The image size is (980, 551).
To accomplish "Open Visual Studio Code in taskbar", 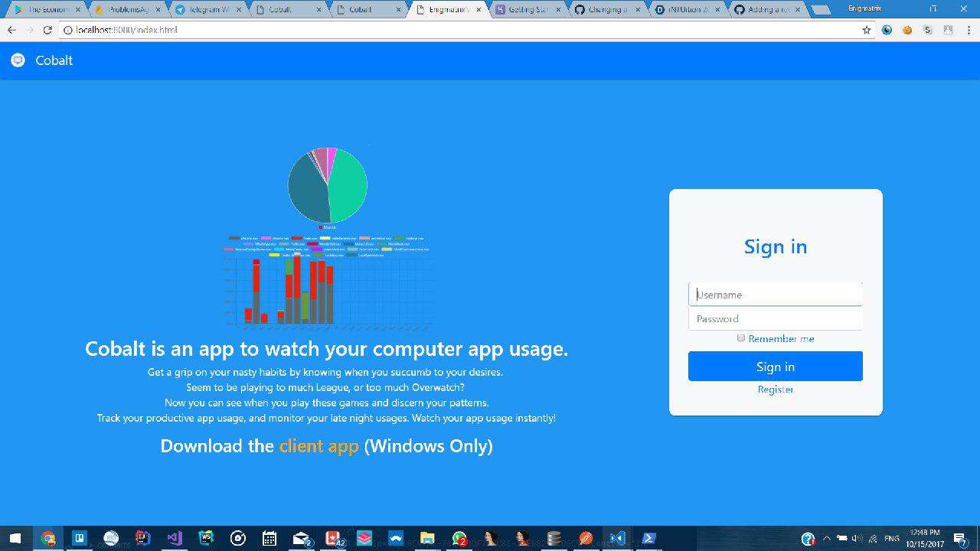I will [x=617, y=539].
